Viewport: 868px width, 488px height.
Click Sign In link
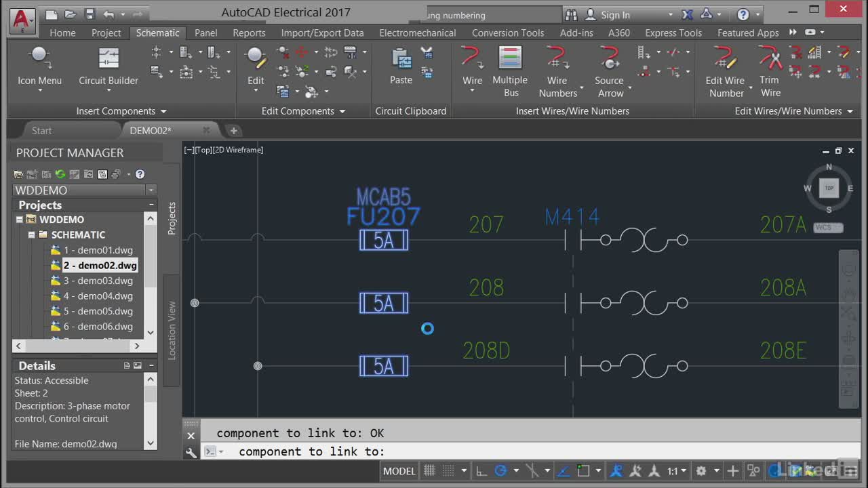click(615, 15)
